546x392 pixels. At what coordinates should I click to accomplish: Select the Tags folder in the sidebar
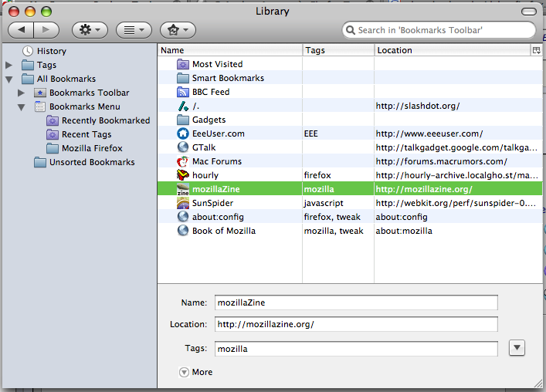coord(46,65)
